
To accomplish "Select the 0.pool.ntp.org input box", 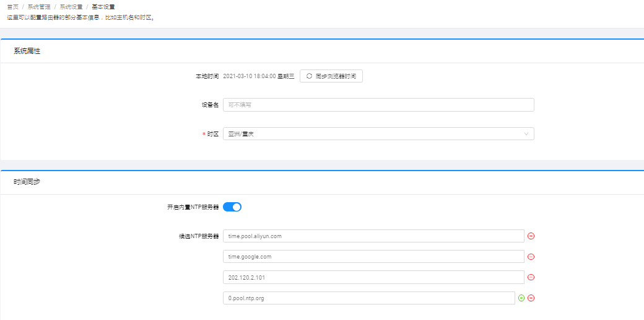I will point(368,298).
